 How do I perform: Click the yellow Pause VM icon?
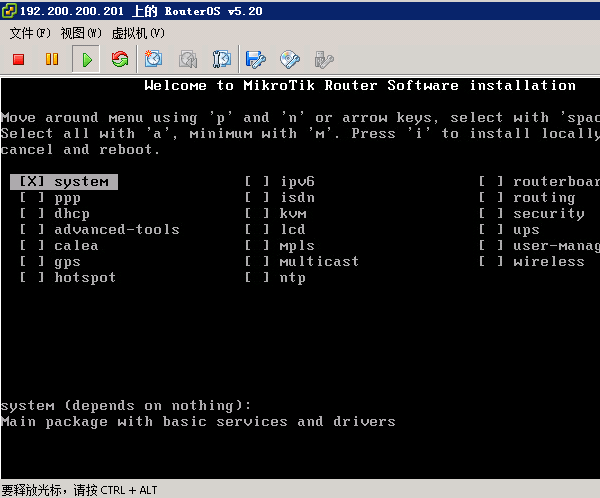tap(52, 59)
